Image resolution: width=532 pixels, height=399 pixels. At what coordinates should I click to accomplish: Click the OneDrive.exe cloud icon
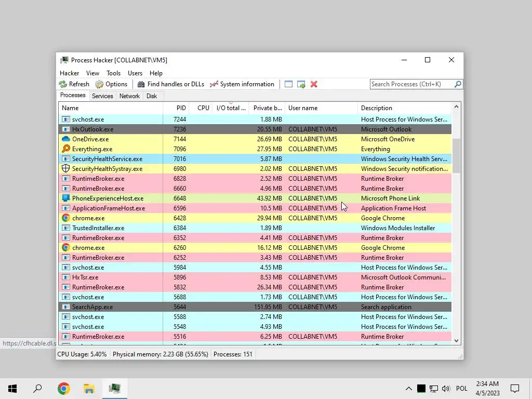point(66,139)
